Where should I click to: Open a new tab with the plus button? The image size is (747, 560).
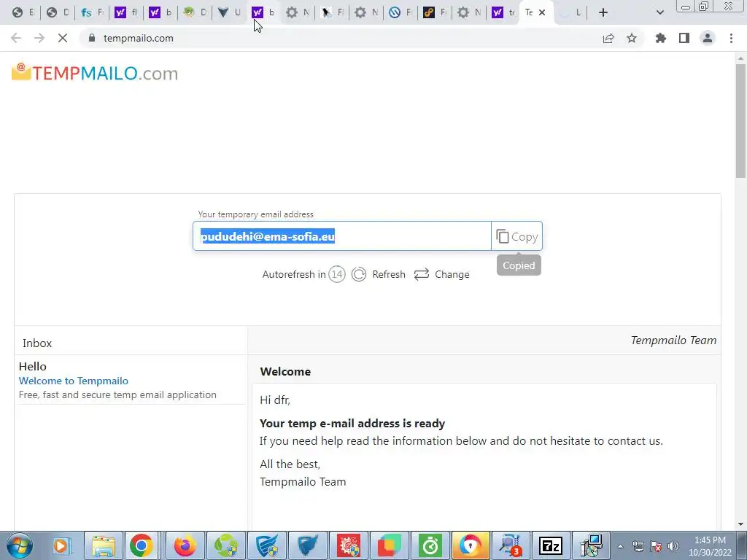(603, 13)
